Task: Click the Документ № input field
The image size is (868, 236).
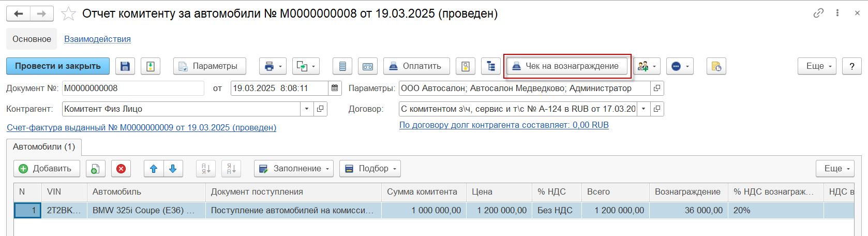Action: pyautogui.click(x=133, y=89)
